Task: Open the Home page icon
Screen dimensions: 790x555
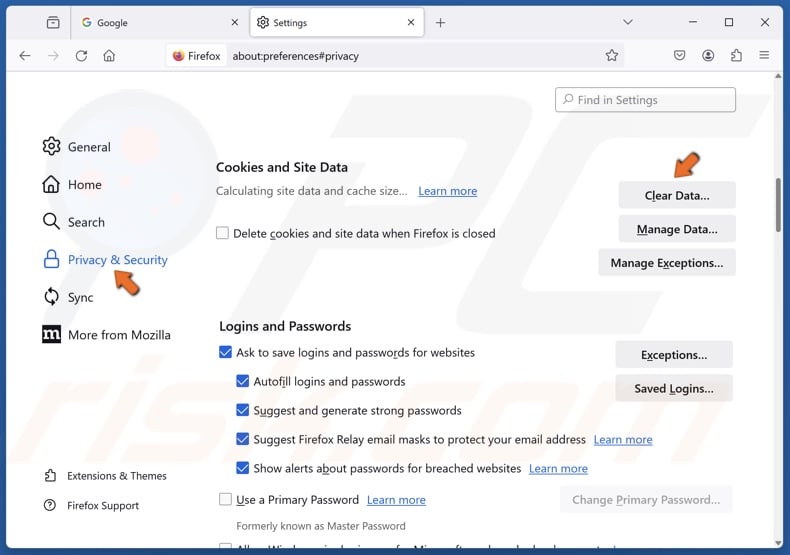Action: [109, 56]
